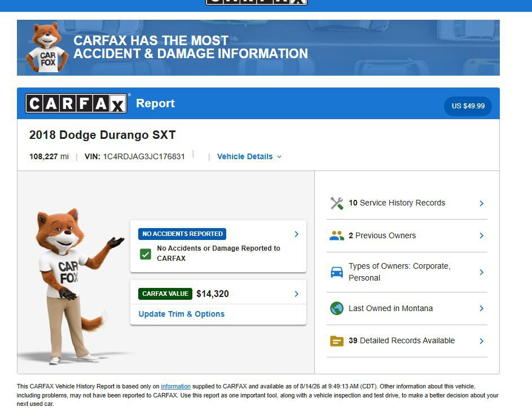The width and height of the screenshot is (532, 411).
Task: Click the car Types of Owners icon
Action: click(337, 272)
